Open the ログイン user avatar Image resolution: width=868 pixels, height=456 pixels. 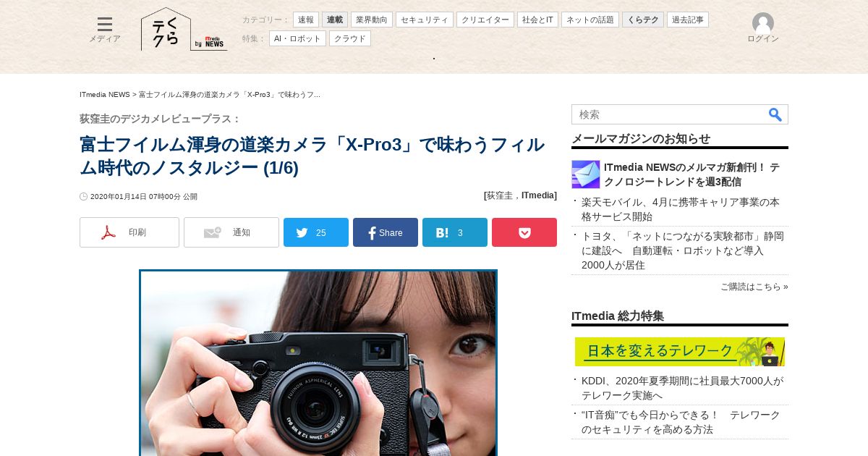(x=763, y=28)
